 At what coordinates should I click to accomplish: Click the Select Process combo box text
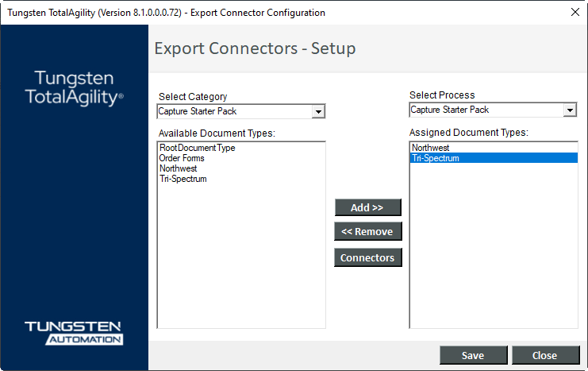click(x=485, y=110)
